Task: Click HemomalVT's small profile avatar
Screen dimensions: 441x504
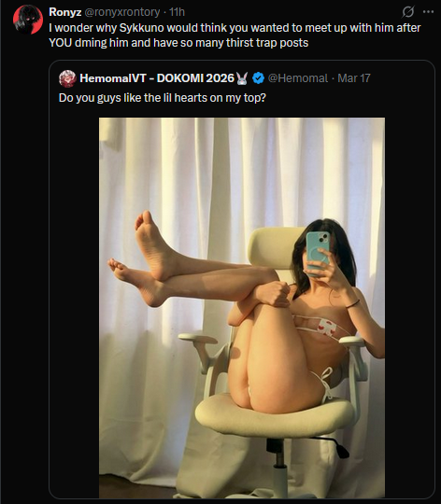Action: pos(67,78)
